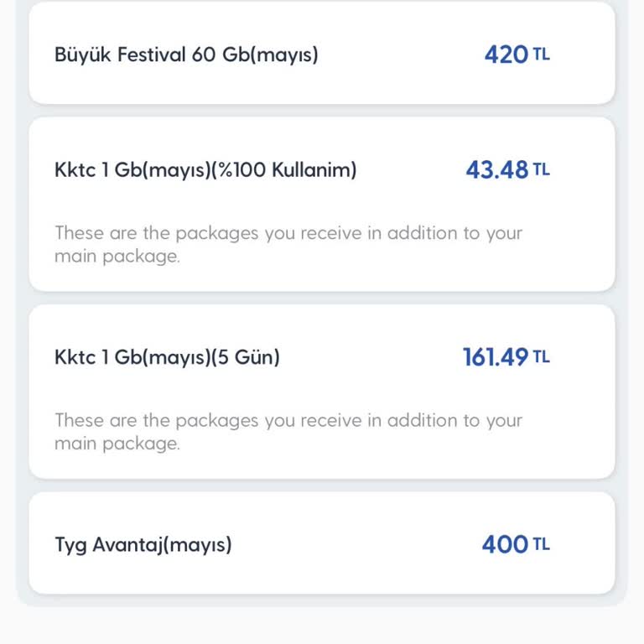Click the blank area below the Tyg Avantaj card
Viewport: 644px width, 644px height.
pyautogui.click(x=322, y=625)
